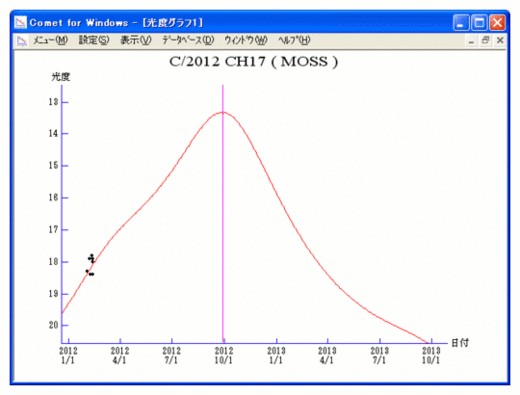Click the 日付 x-axis label
The width and height of the screenshot is (520, 395).
click(x=460, y=343)
